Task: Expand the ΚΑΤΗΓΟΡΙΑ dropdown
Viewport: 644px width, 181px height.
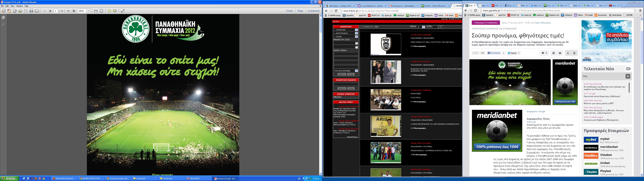Action: tap(356, 30)
